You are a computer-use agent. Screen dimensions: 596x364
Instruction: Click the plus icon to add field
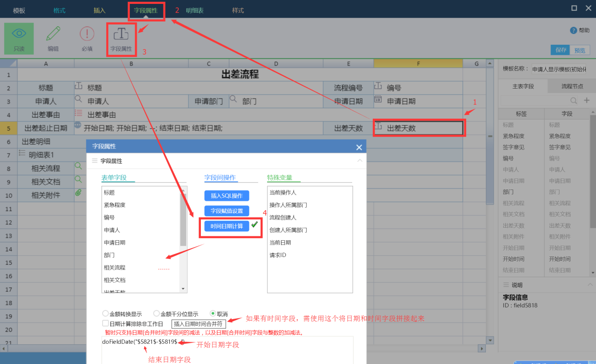click(x=587, y=101)
